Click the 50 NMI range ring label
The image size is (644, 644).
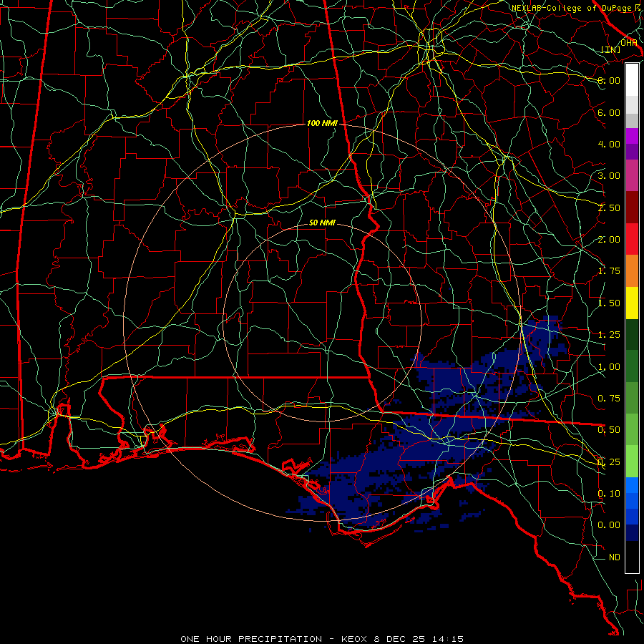pos(322,223)
